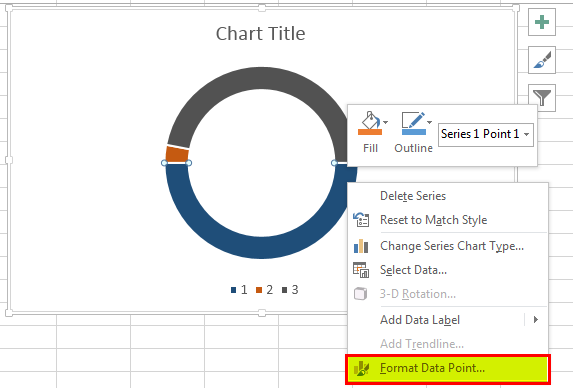
Task: Click the chart's left-middle resize handle
Action: 9,160
